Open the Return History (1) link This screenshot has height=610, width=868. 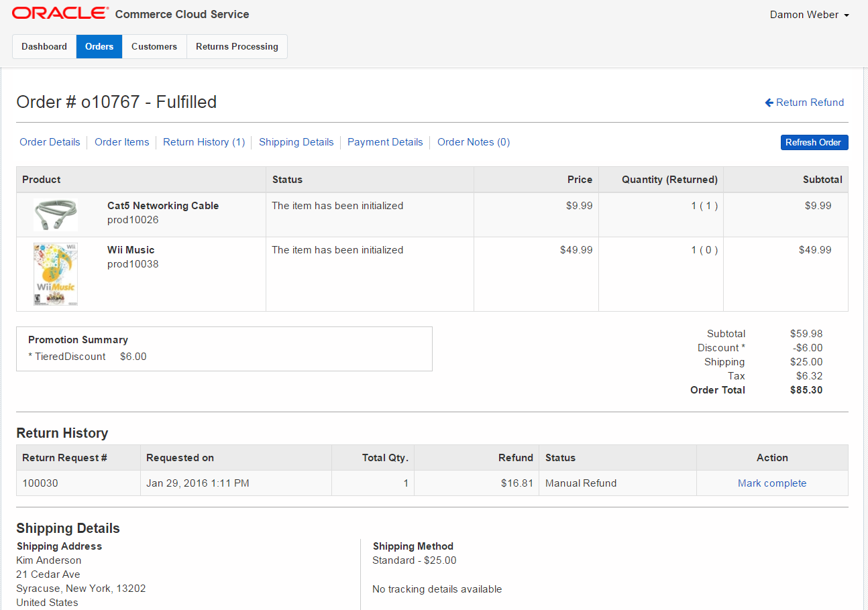[204, 142]
